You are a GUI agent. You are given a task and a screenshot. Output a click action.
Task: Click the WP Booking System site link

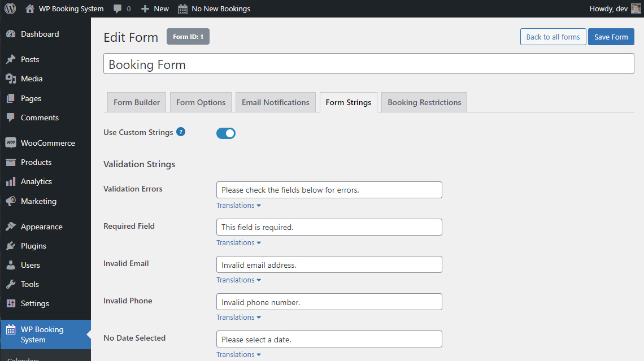click(71, 8)
